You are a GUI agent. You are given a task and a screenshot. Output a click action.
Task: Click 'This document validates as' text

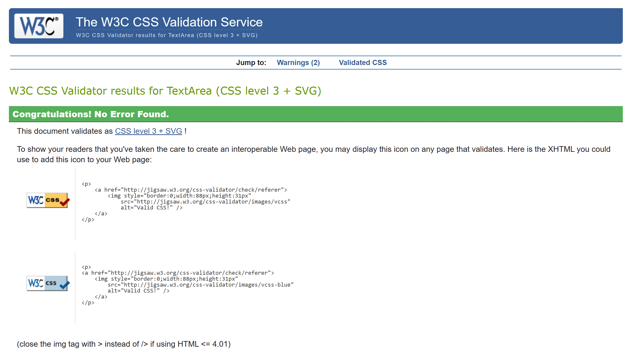[x=65, y=131]
